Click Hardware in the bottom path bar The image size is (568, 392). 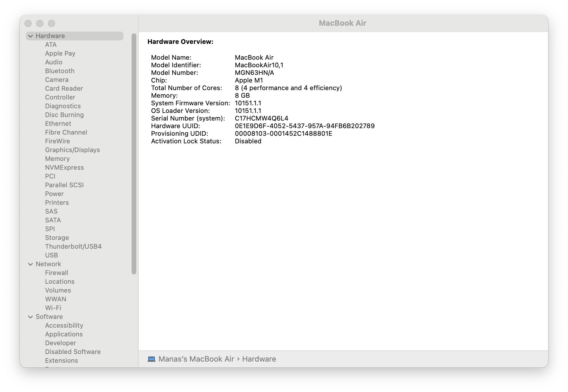click(x=259, y=359)
